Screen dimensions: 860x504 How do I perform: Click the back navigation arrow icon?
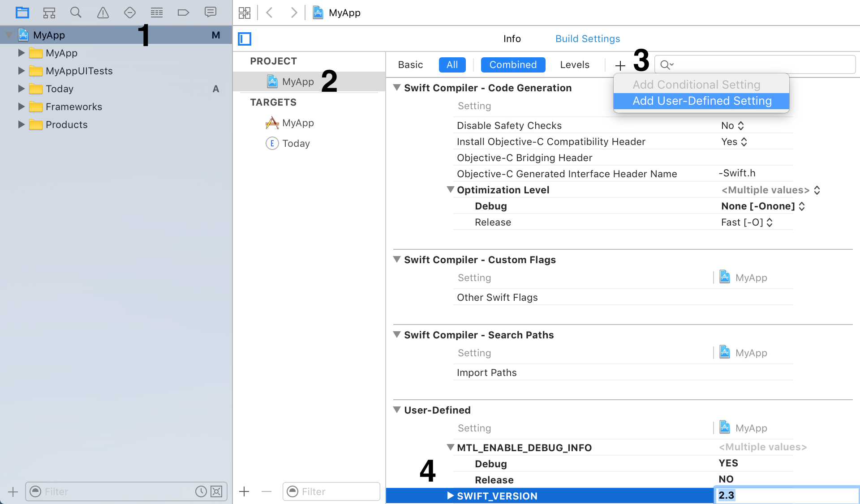coord(270,13)
